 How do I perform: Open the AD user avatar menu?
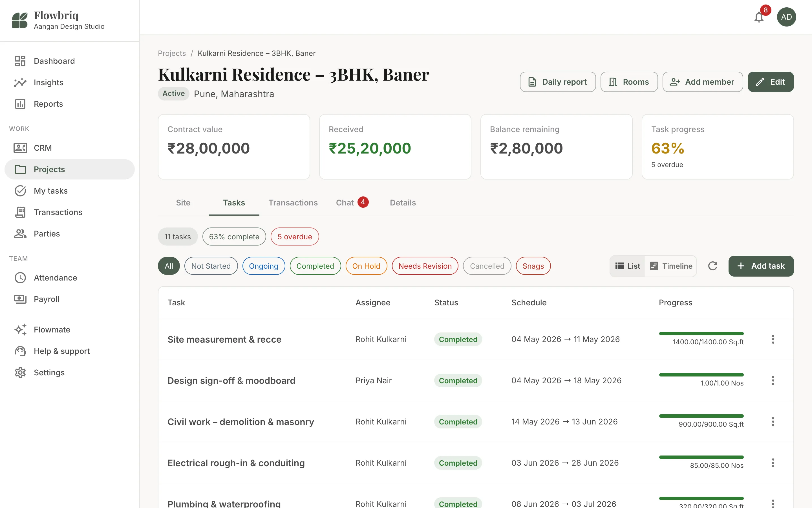tap(786, 17)
